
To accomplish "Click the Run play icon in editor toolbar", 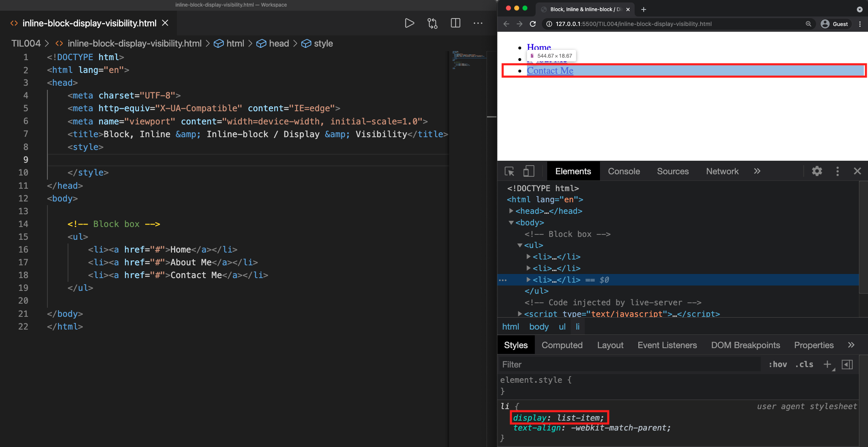I will [409, 23].
